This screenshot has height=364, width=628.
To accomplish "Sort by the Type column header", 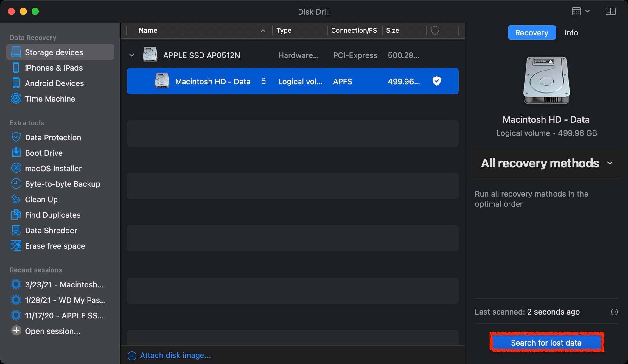I will 284,30.
